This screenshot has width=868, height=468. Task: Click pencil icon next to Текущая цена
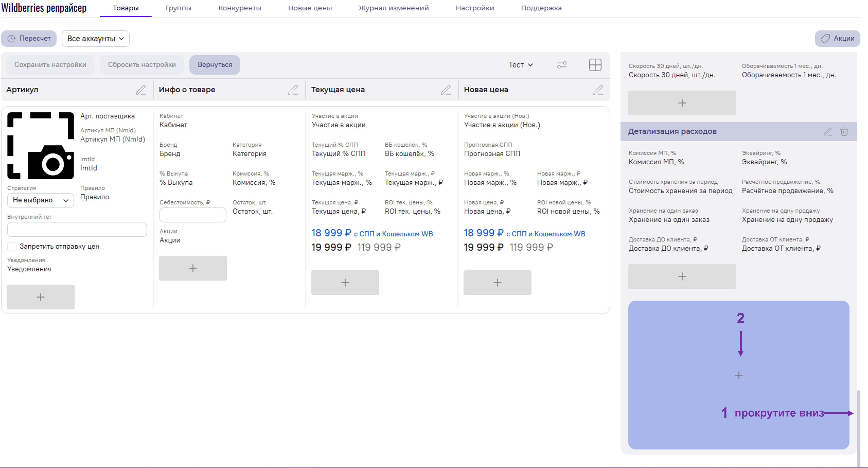click(446, 90)
